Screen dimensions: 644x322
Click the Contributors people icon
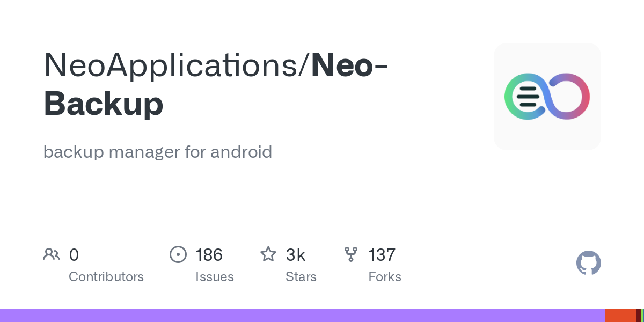tap(52, 254)
